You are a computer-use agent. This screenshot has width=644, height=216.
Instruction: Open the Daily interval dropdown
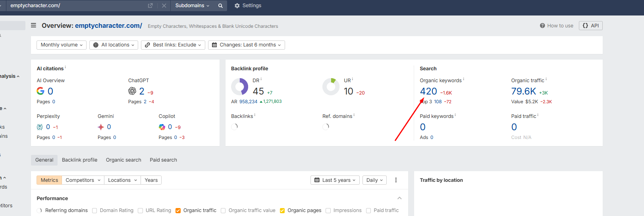click(374, 180)
